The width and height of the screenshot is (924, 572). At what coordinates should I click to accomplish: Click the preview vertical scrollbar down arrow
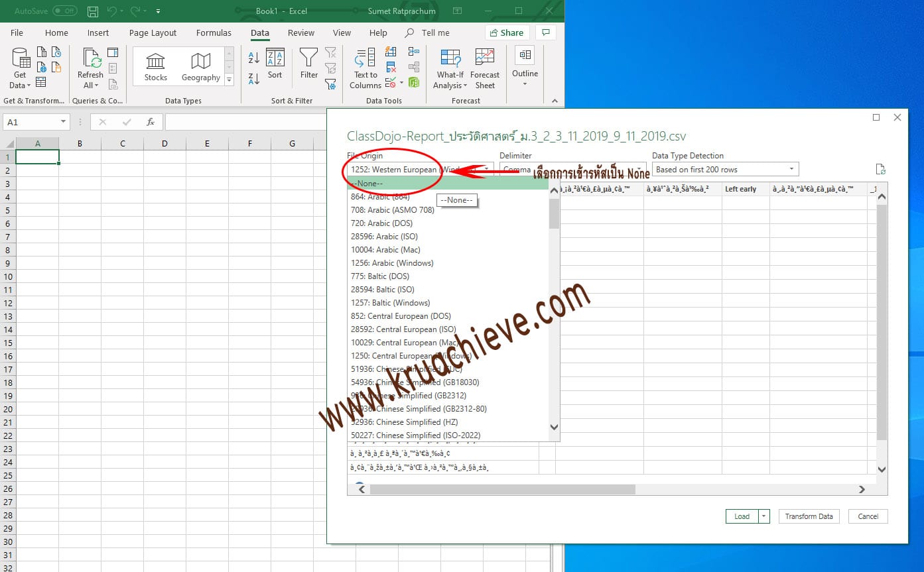(x=882, y=469)
